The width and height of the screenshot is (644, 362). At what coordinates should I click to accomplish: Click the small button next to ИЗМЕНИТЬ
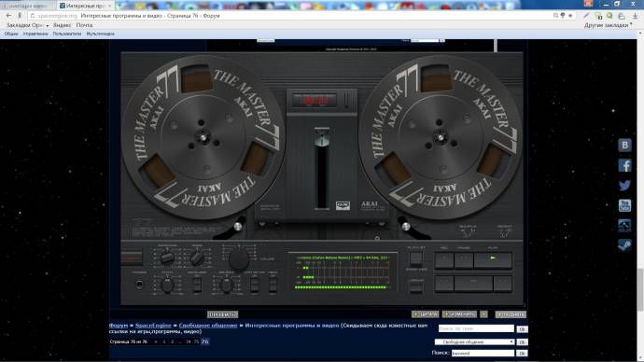pos(483,314)
